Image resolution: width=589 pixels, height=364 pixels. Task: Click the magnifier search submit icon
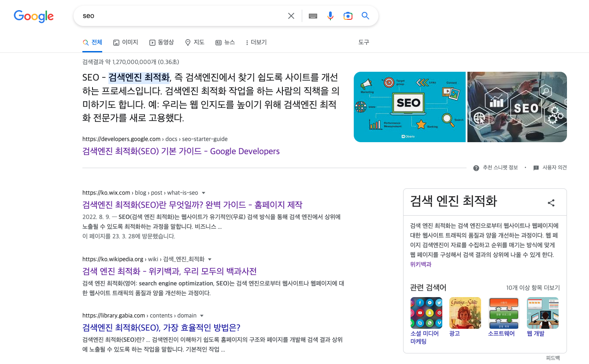(x=365, y=16)
